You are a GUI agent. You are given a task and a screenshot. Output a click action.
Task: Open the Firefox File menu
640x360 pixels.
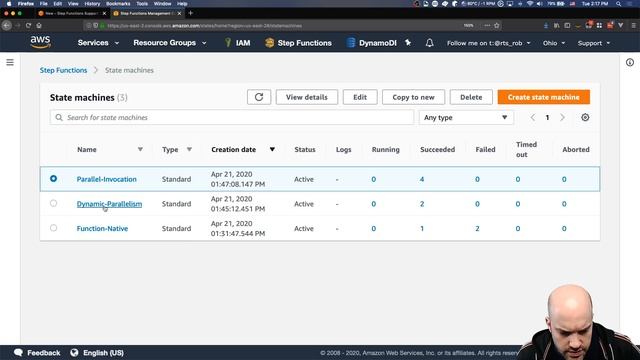(44, 4)
